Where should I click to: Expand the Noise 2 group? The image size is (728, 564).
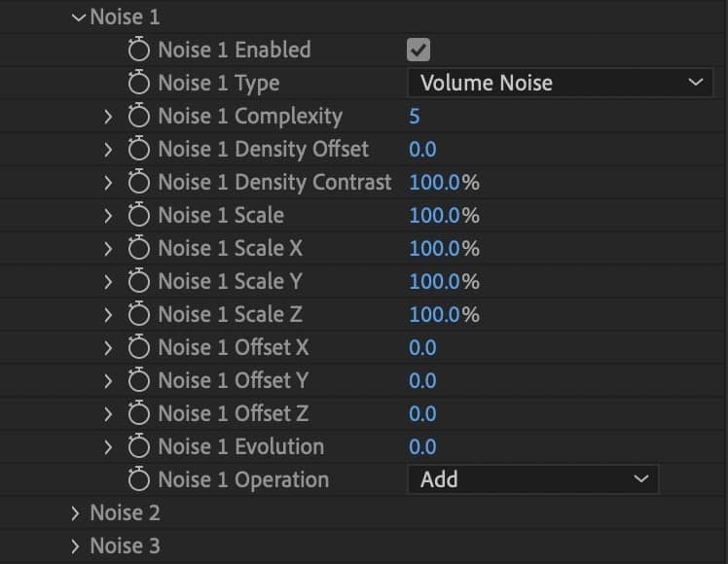[x=77, y=512]
